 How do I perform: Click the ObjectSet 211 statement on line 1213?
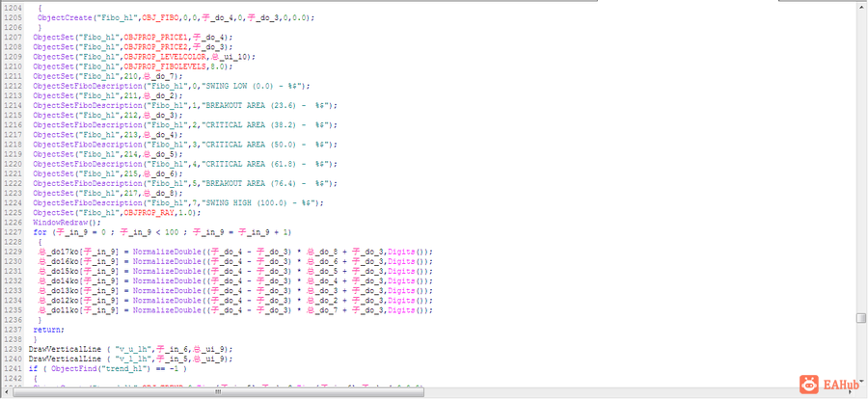tap(107, 95)
